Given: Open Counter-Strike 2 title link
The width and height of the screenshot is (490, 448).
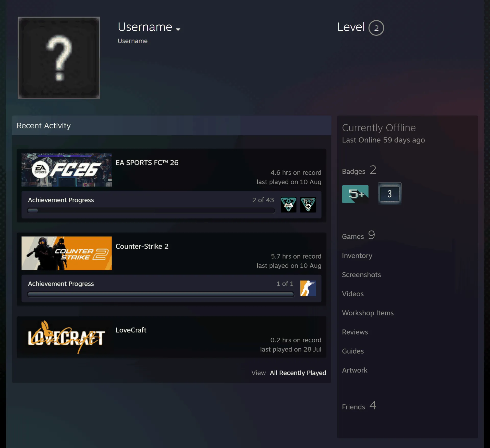Looking at the screenshot, I should click(142, 246).
